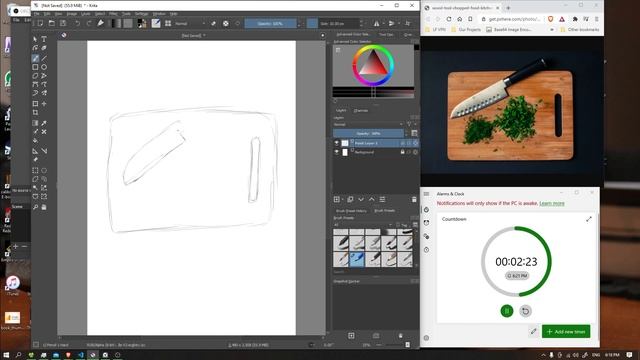Screen dimensions: 640x360
Task: Move layer up with the chevron icon
Action: pos(371,199)
